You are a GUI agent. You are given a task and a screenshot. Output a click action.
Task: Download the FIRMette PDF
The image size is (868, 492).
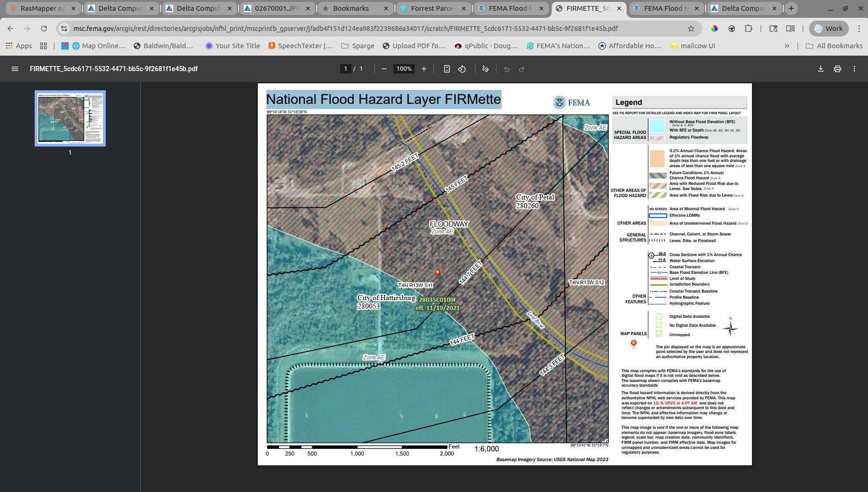click(x=821, y=69)
